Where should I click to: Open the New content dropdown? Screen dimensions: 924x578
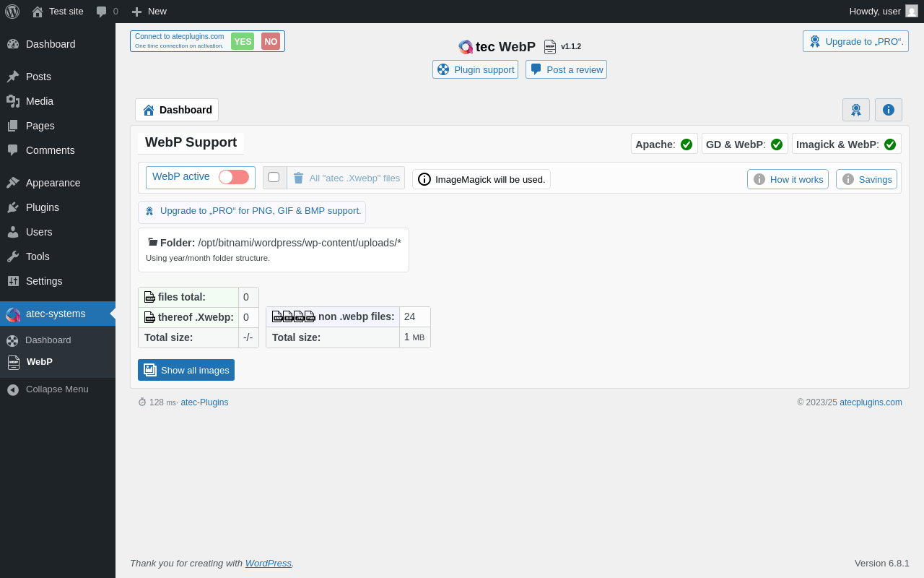pos(149,12)
